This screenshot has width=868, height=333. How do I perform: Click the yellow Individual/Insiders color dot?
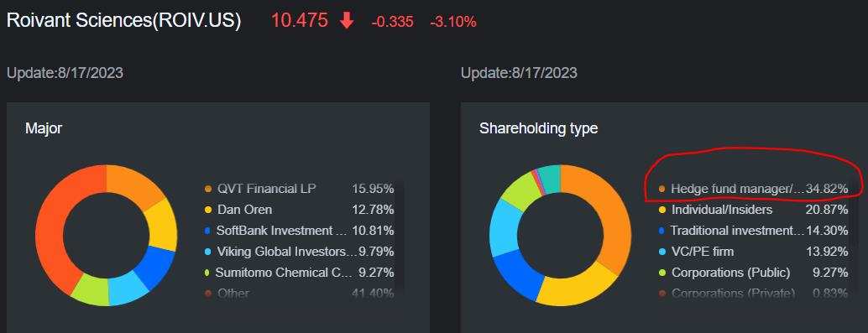pyautogui.click(x=662, y=211)
